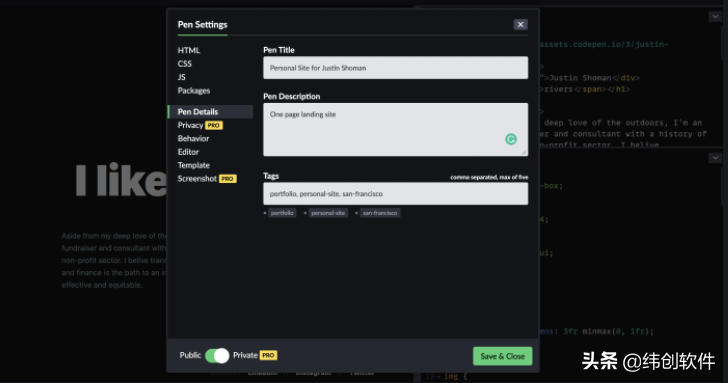Click the san-francisco tag chip
Viewport: 728px width, 383px height.
pyautogui.click(x=380, y=213)
